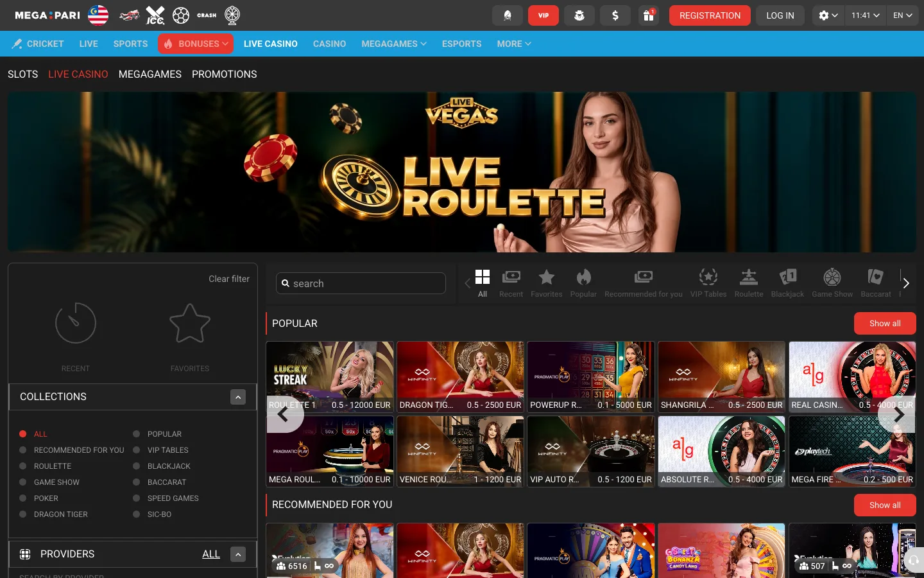Select the GAME SHOW collection
The height and width of the screenshot is (578, 924).
pyautogui.click(x=49, y=482)
